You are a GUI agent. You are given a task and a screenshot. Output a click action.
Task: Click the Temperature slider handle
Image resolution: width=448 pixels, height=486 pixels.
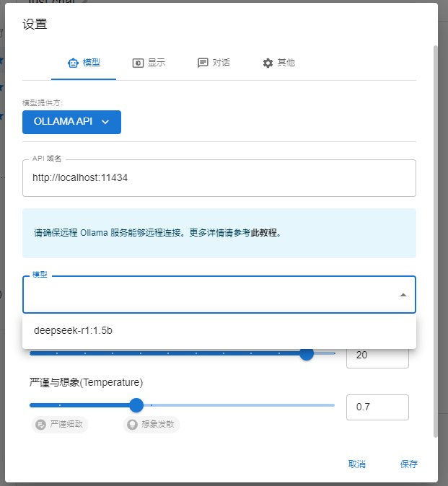[136, 405]
